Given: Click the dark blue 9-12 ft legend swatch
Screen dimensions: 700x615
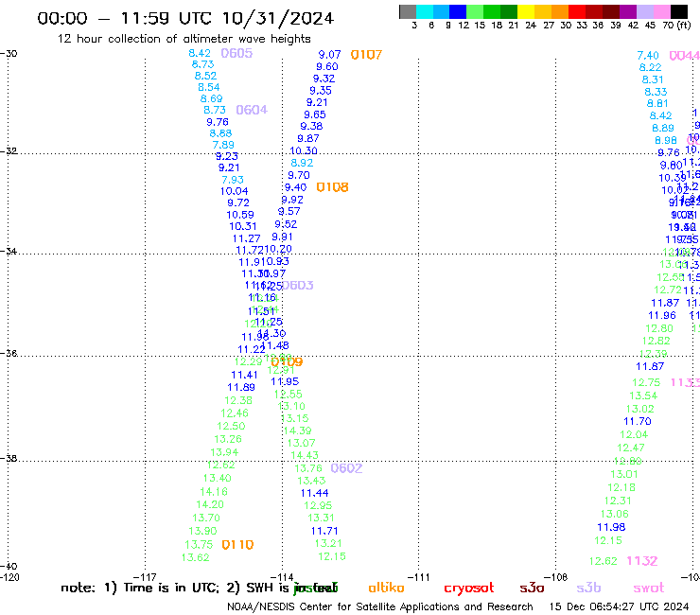Looking at the screenshot, I should pyautogui.click(x=458, y=11).
